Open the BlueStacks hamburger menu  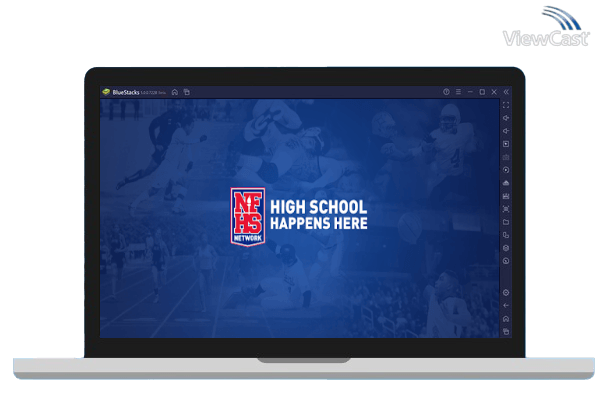[458, 92]
